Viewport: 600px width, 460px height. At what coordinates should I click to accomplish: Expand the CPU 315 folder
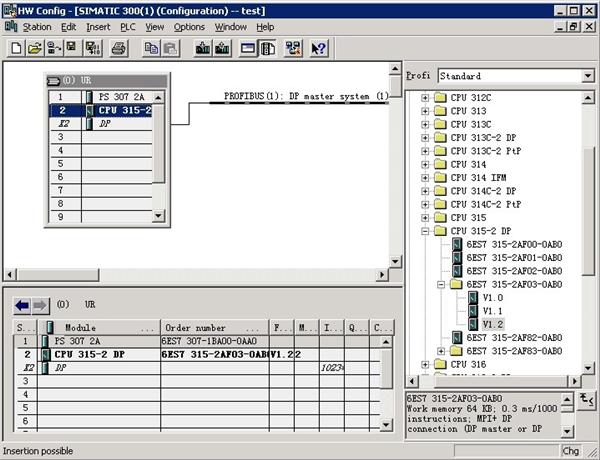425,218
